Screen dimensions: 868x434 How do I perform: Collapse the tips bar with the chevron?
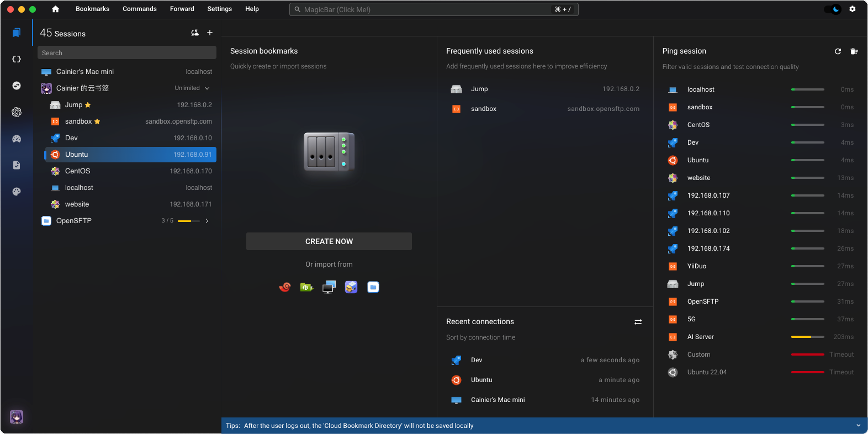pyautogui.click(x=858, y=426)
